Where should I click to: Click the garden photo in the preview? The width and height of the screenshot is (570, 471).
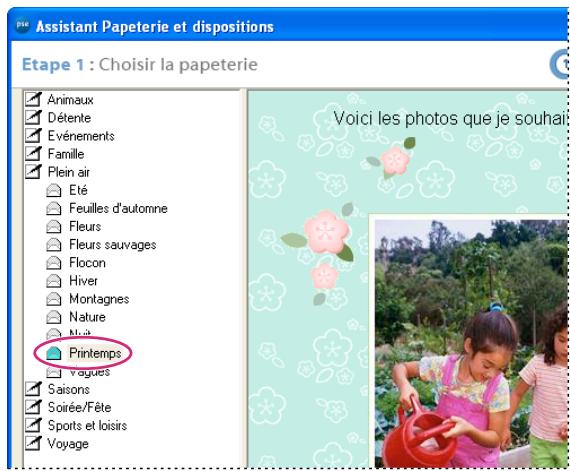471,343
